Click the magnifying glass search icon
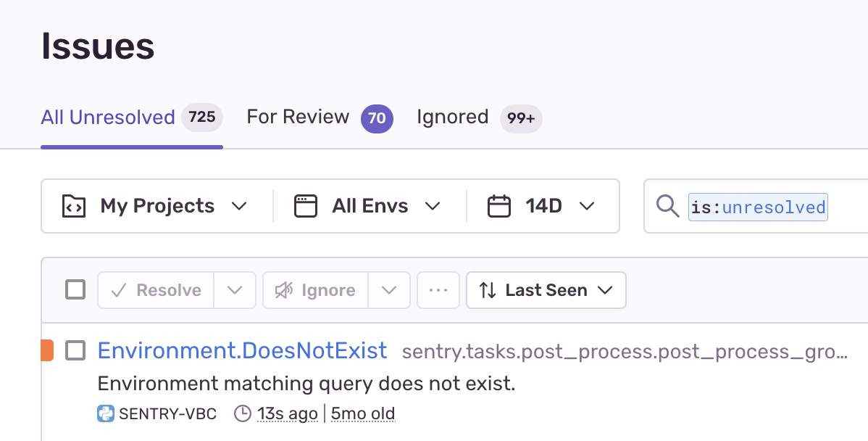 pyautogui.click(x=667, y=207)
